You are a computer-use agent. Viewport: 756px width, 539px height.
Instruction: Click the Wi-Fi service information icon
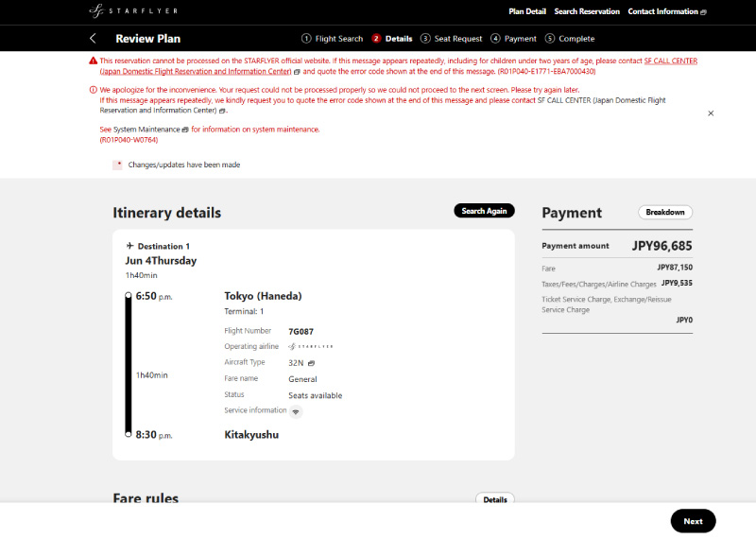click(296, 411)
